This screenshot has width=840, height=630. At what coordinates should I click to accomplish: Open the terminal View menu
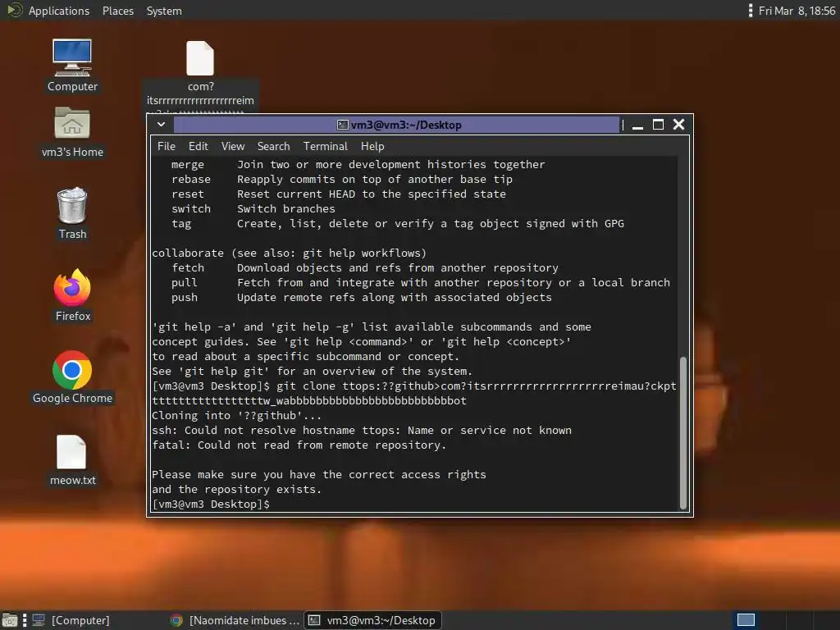(x=232, y=146)
